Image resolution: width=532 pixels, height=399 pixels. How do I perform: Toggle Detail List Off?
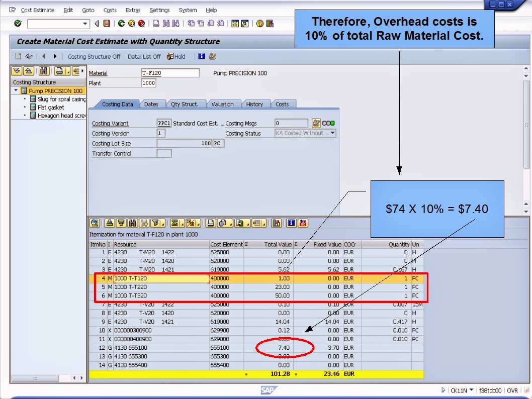[x=144, y=56]
